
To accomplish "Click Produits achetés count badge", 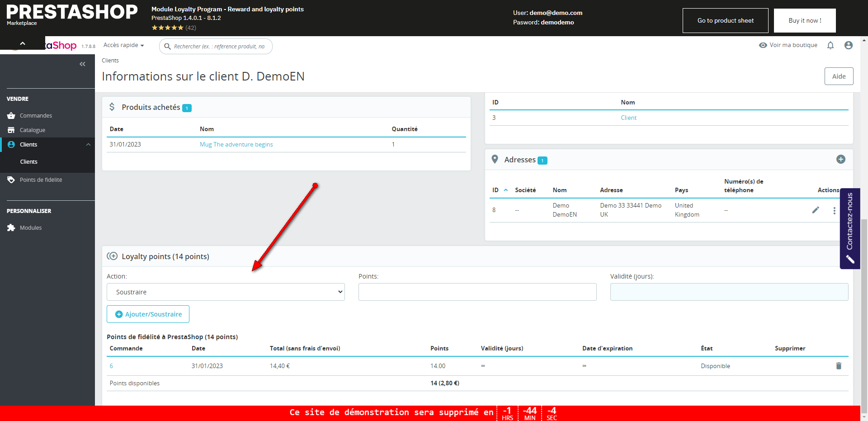I will (187, 108).
